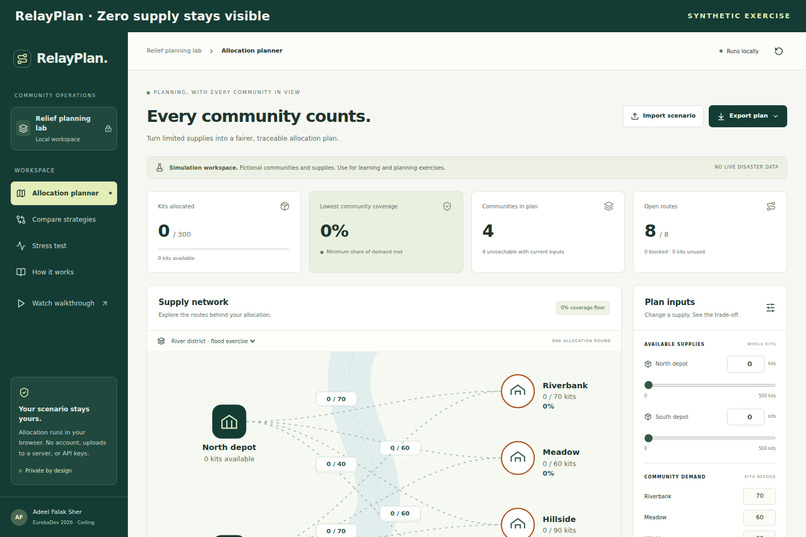Click the North depot warehouse icon on map
This screenshot has height=537, width=806.
pyautogui.click(x=229, y=422)
